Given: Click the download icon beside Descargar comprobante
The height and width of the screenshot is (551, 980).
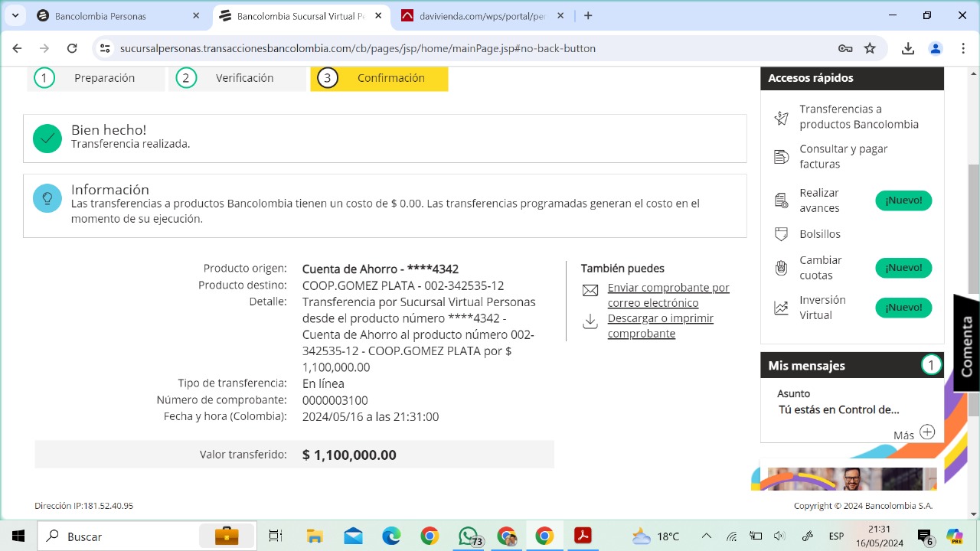Looking at the screenshot, I should coord(590,321).
